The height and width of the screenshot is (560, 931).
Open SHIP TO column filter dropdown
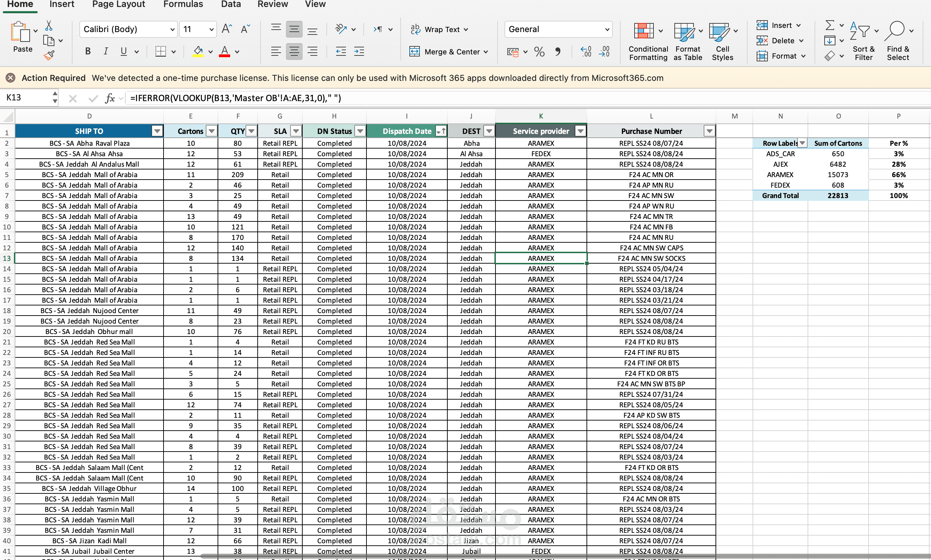157,131
